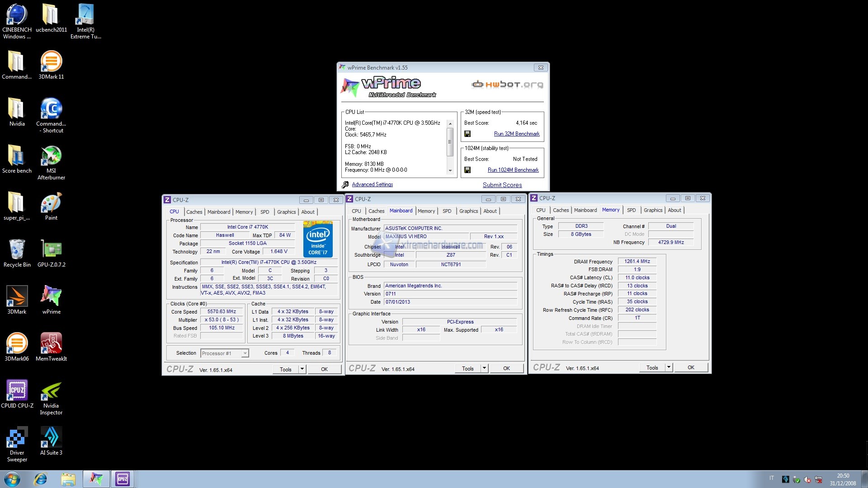Launch CPUID CPU-Z desktop shortcut

click(x=17, y=389)
